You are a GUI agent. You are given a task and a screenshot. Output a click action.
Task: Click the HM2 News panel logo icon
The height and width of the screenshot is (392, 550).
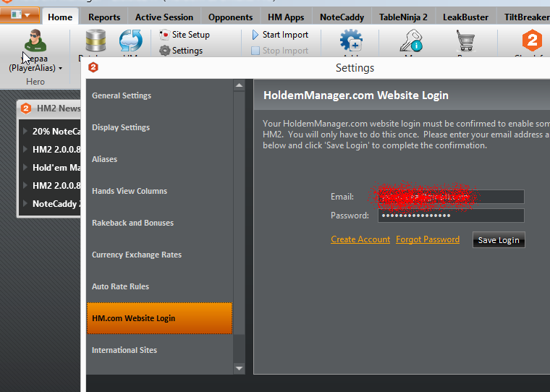pos(26,108)
